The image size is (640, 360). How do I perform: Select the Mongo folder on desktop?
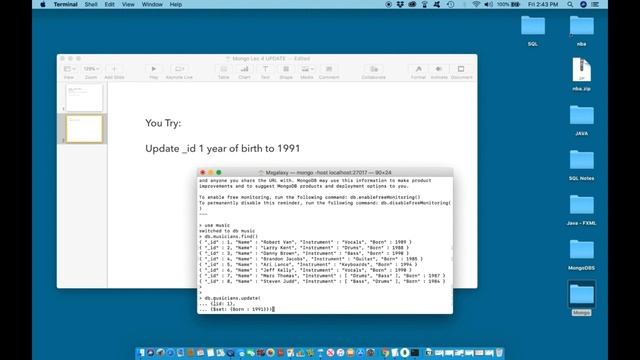(582, 299)
